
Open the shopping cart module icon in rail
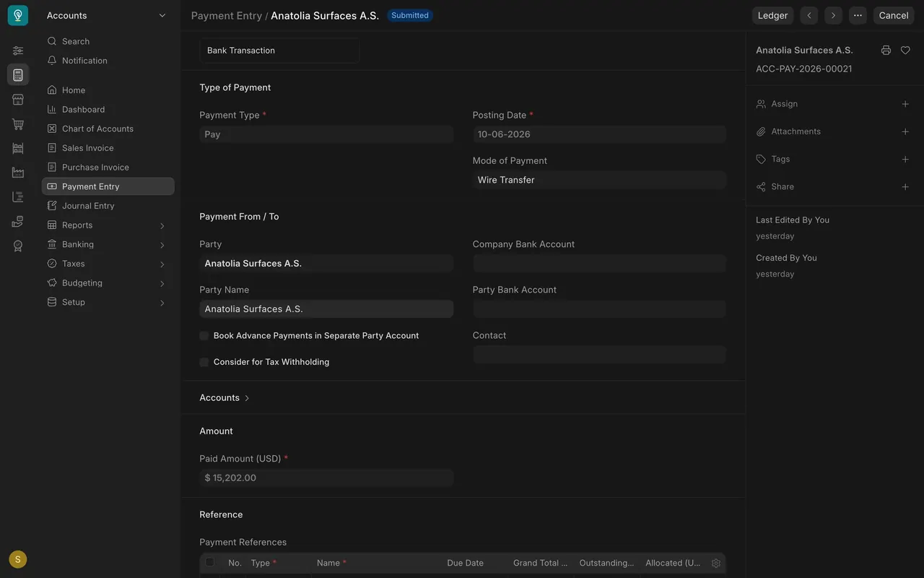point(18,124)
